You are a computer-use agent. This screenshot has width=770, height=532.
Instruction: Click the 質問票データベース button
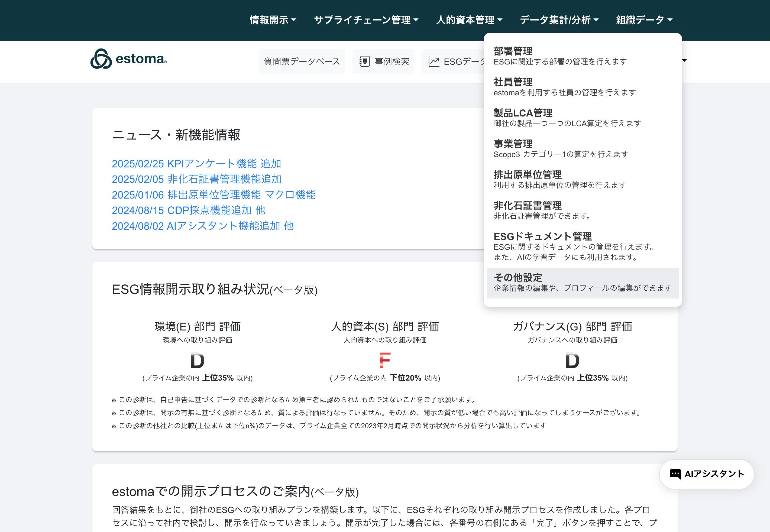pyautogui.click(x=302, y=62)
